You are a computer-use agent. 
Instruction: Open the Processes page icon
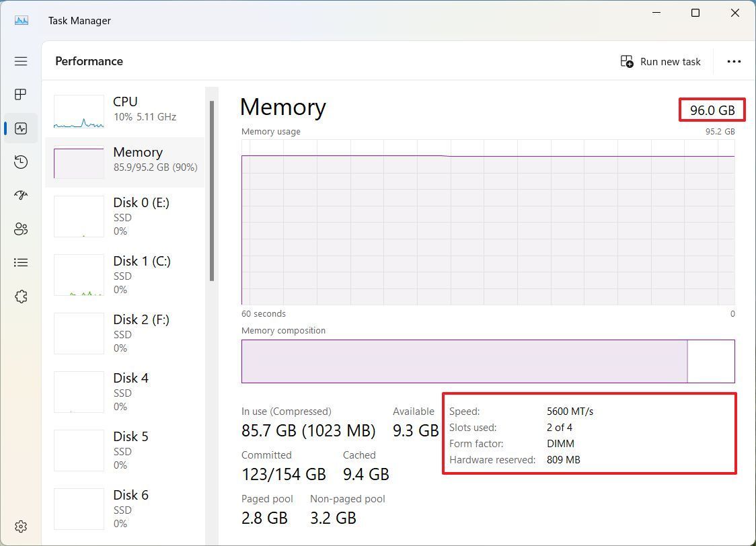tap(21, 94)
